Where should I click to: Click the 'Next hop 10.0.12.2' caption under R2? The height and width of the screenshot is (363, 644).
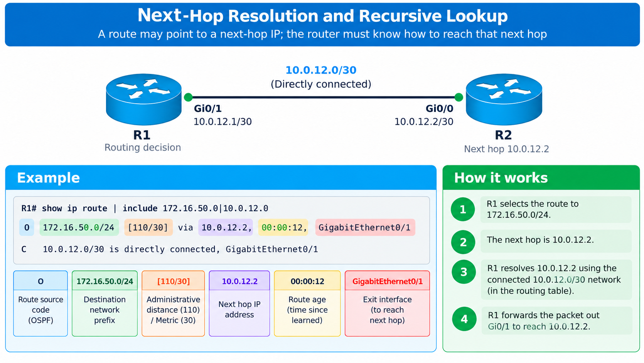point(506,149)
